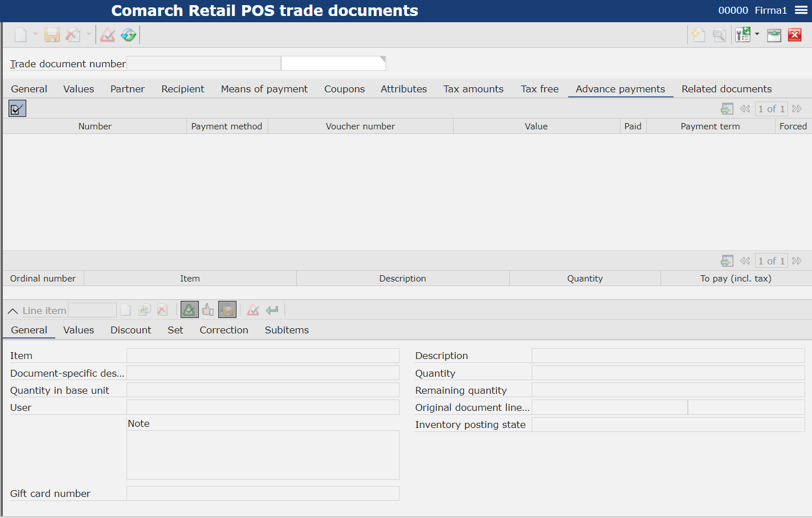Click next page arrows above payments grid
812x518 pixels.
point(797,109)
